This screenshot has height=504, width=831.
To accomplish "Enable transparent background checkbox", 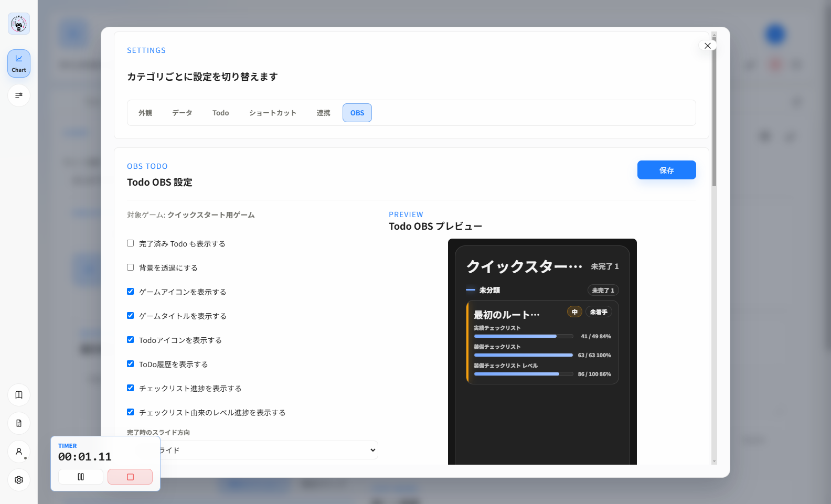I will point(130,267).
